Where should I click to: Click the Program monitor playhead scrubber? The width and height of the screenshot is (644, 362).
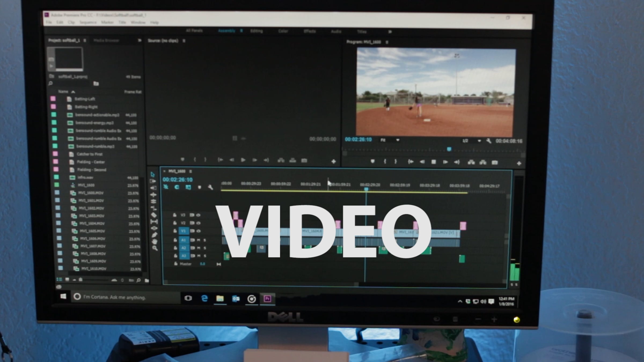[449, 149]
